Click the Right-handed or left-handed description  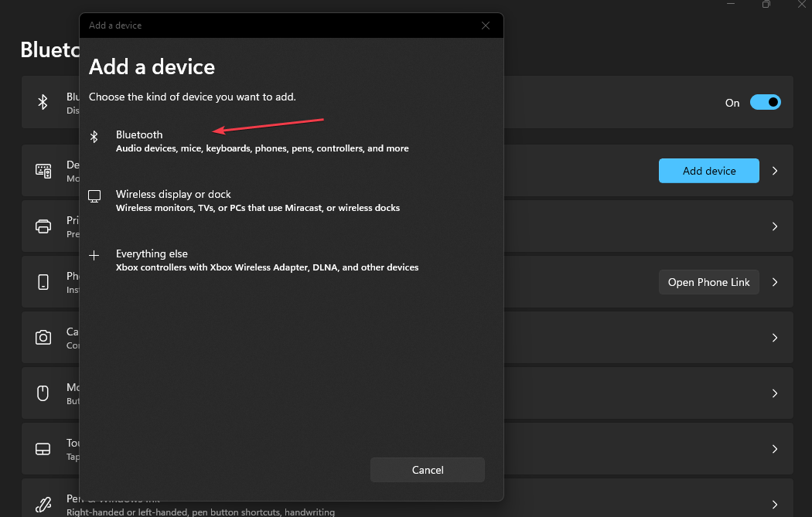pyautogui.click(x=200, y=512)
